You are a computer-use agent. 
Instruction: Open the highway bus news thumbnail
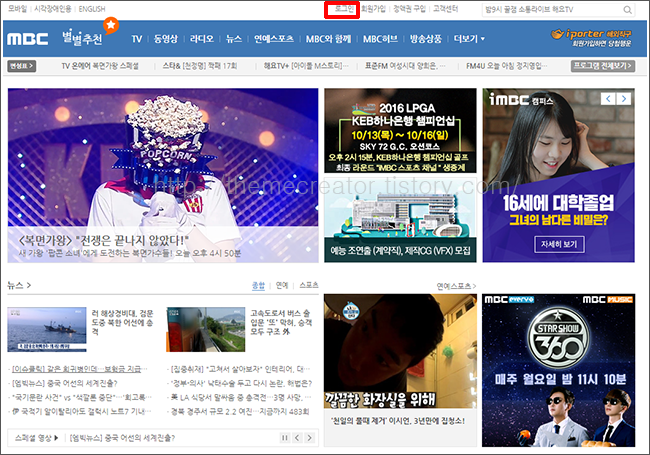pyautogui.click(x=206, y=329)
